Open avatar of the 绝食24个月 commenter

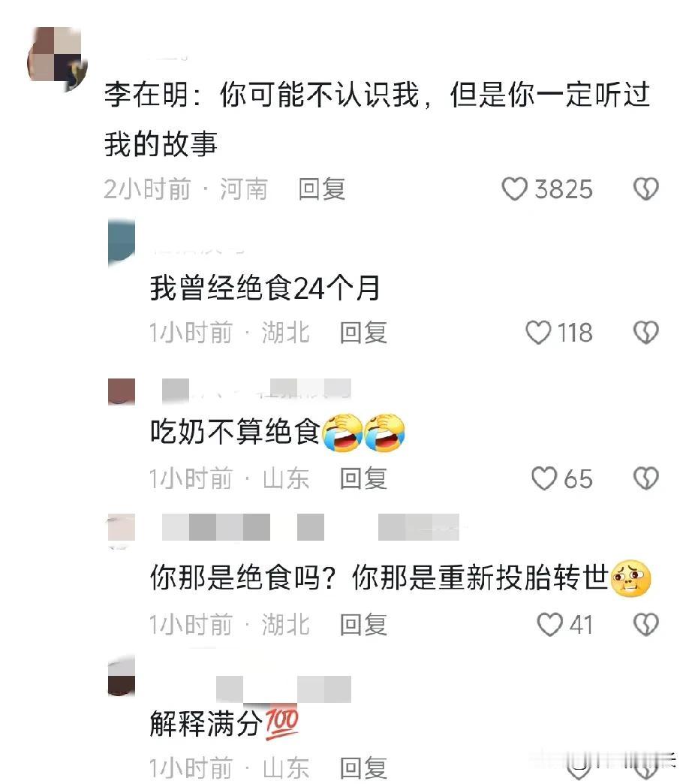122,242
